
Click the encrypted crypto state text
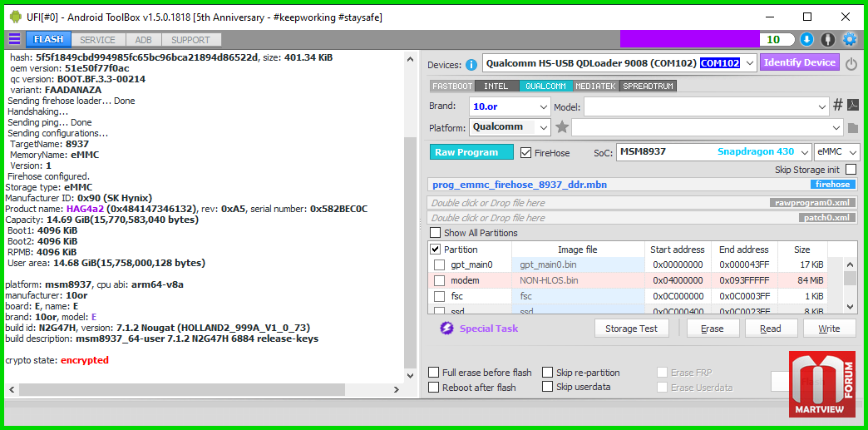click(x=85, y=360)
